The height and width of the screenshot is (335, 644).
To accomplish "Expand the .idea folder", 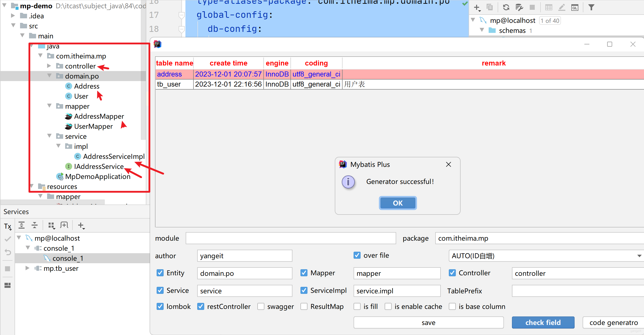I will (13, 16).
